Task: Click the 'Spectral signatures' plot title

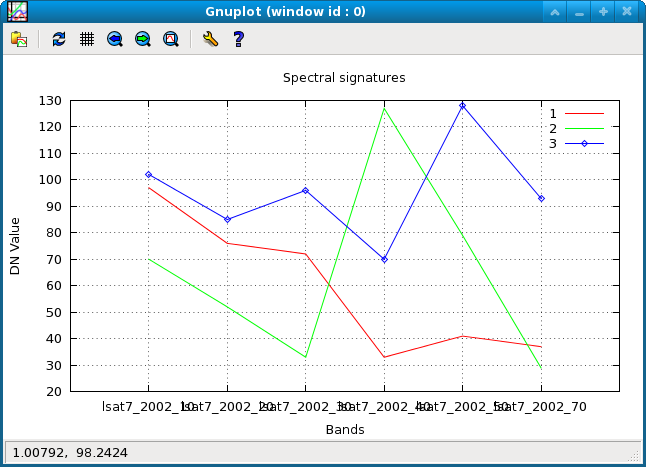Action: 344,77
